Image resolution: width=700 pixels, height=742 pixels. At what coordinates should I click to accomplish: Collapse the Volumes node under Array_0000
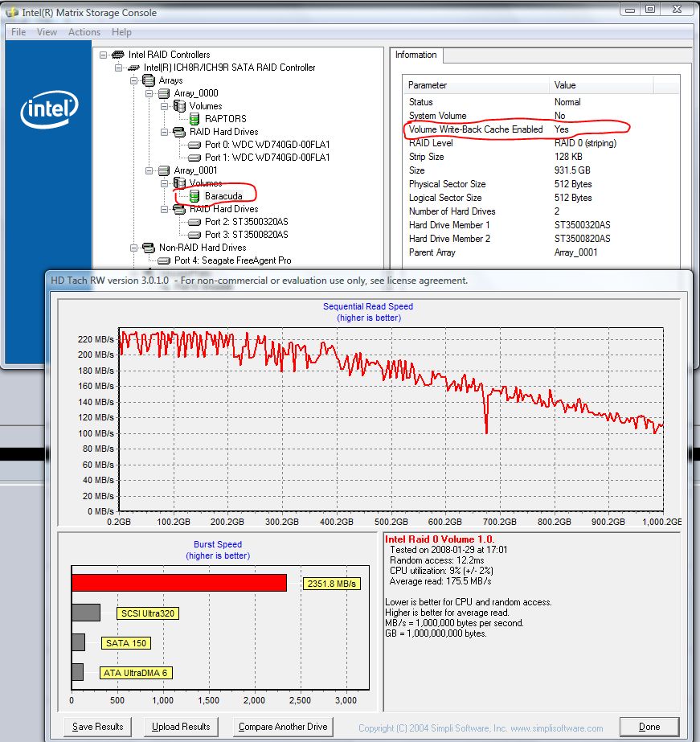164,106
